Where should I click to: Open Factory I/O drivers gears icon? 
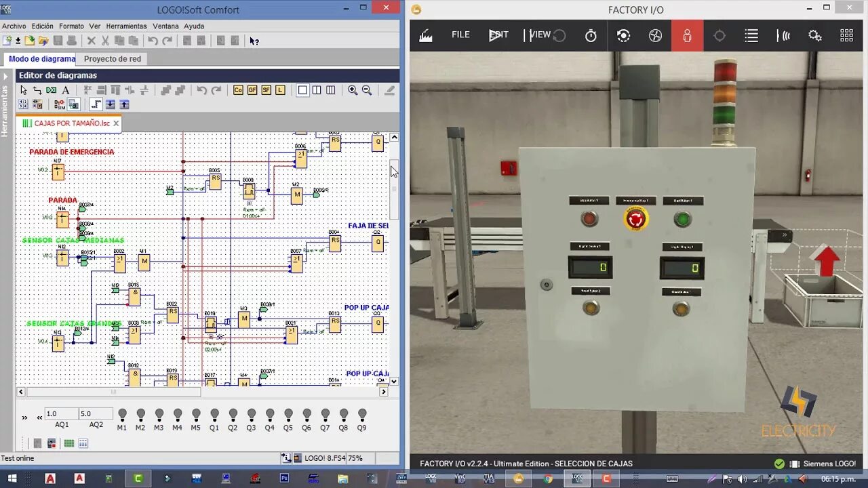pyautogui.click(x=815, y=36)
